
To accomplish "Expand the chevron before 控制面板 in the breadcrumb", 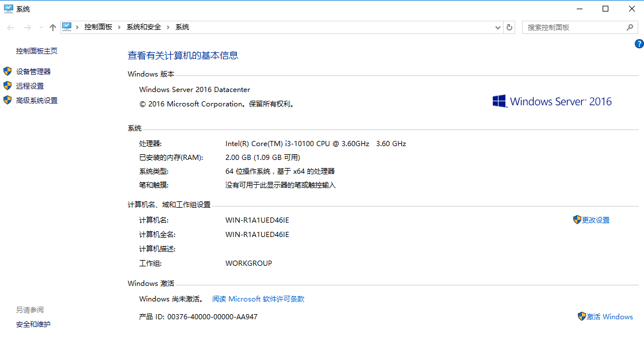I will (x=77, y=27).
